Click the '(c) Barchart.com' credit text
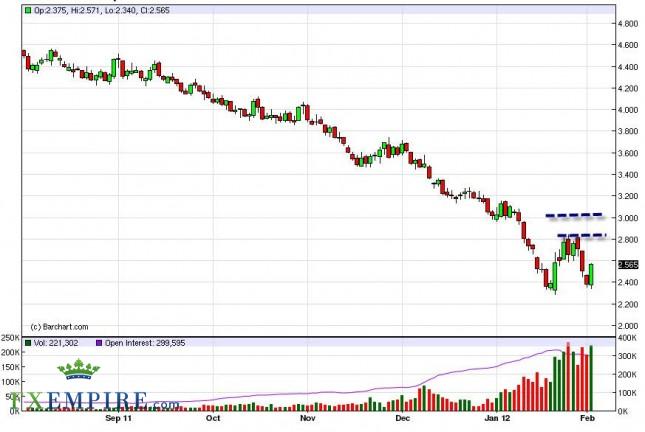The image size is (645, 432). (x=59, y=327)
